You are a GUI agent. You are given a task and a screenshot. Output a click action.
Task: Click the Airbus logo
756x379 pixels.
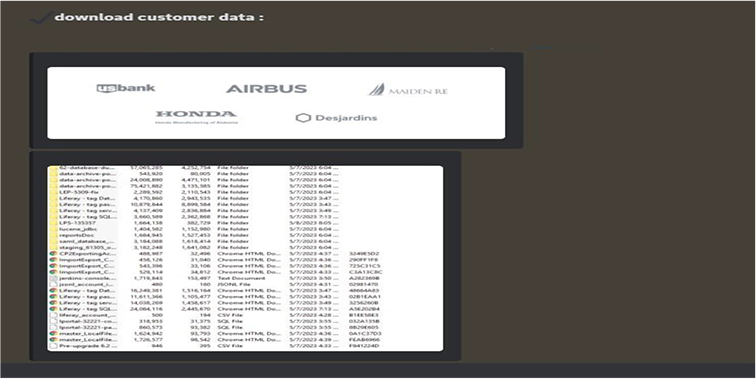pos(266,89)
